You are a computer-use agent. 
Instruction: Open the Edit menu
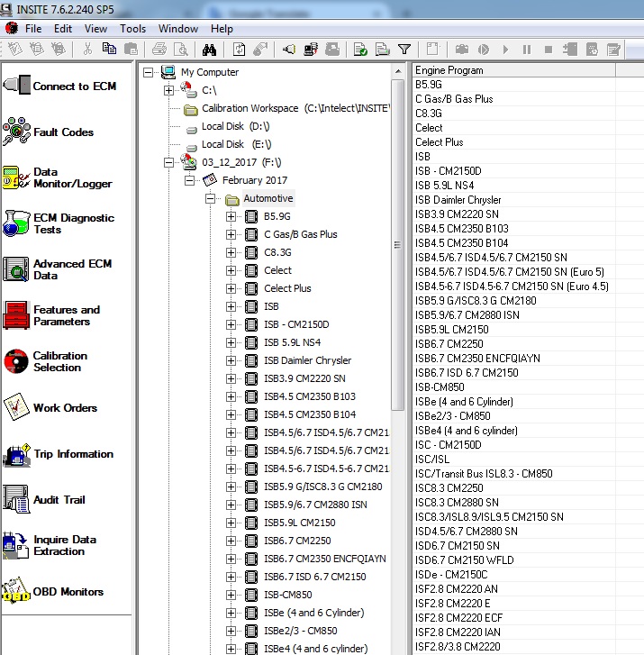[63, 29]
